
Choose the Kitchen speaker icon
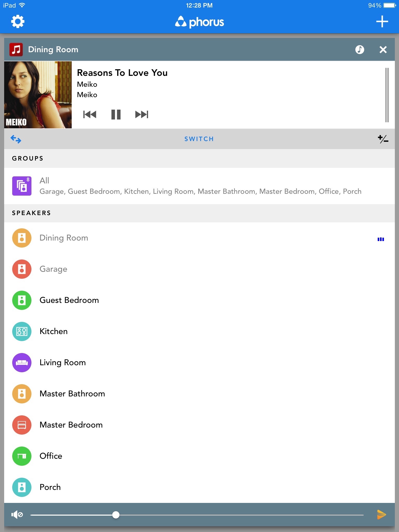coord(22,331)
